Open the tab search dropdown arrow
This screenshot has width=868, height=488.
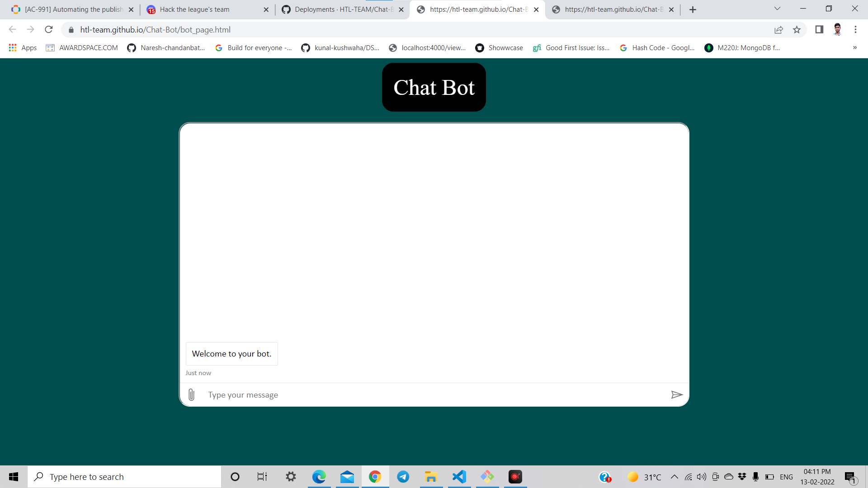click(x=777, y=9)
